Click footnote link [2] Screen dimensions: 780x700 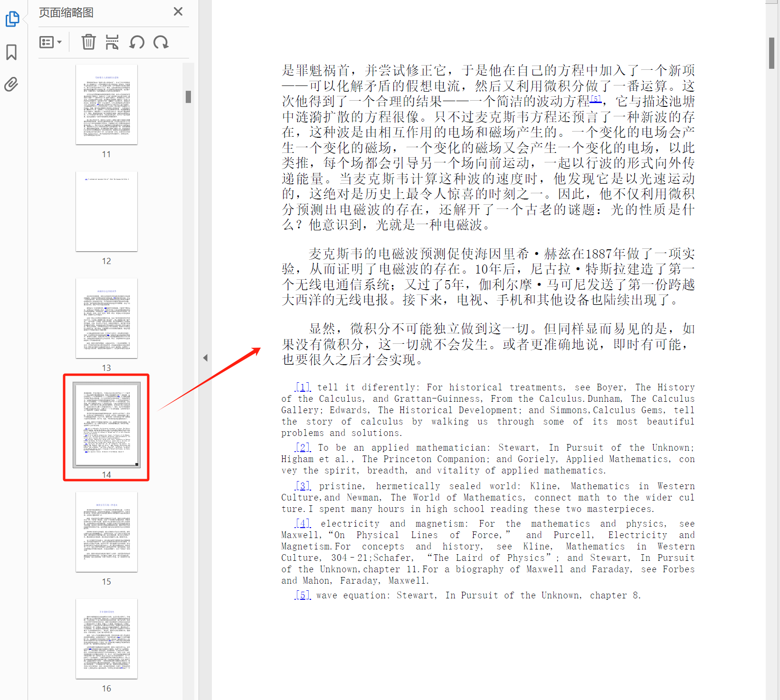[302, 447]
